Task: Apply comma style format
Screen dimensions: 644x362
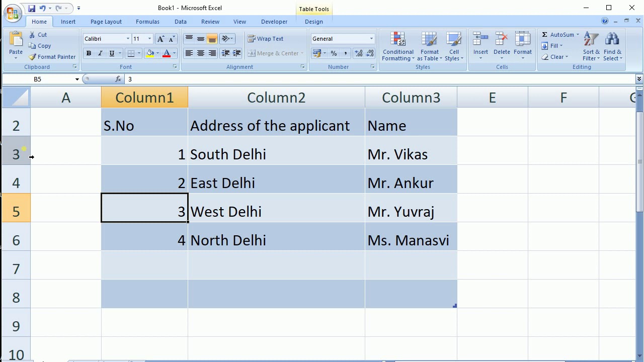Action: (x=345, y=53)
